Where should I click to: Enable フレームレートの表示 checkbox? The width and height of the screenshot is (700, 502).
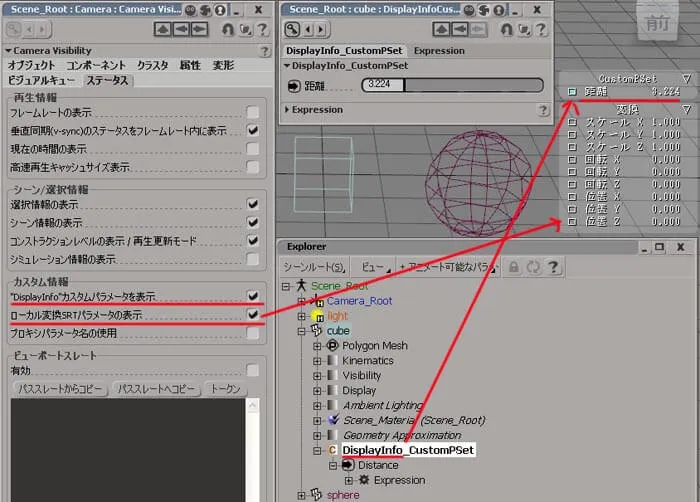[x=253, y=112]
